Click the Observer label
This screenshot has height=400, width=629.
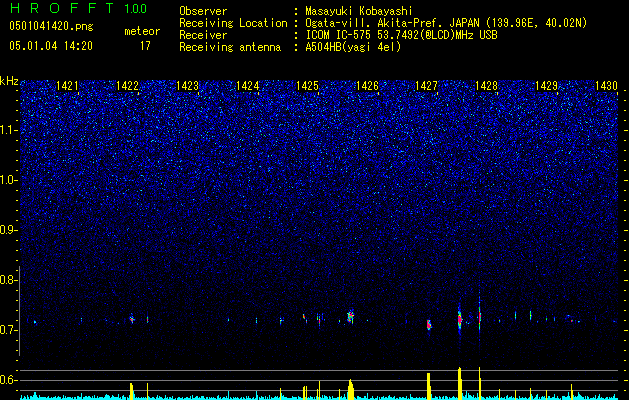point(203,11)
